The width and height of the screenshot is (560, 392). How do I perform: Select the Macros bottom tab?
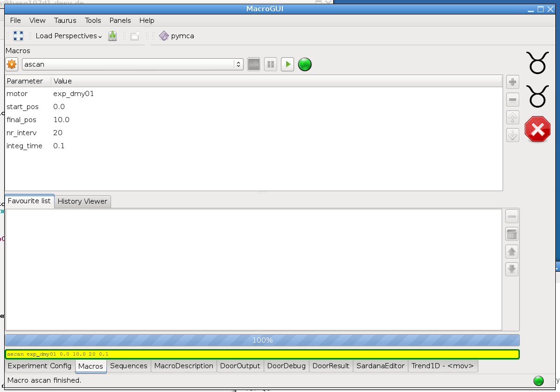click(91, 366)
